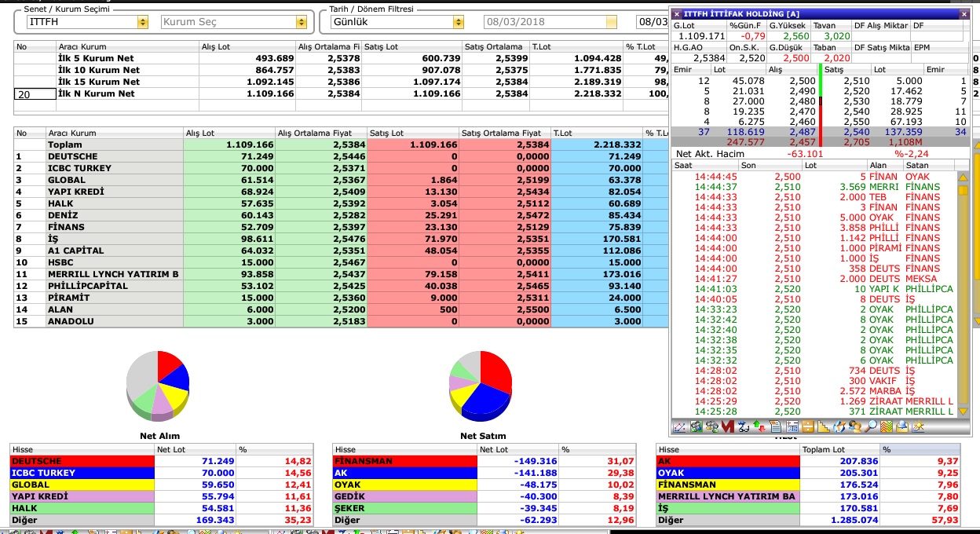Select the 14:40:05 trade row
980x534 pixels.
[815, 299]
